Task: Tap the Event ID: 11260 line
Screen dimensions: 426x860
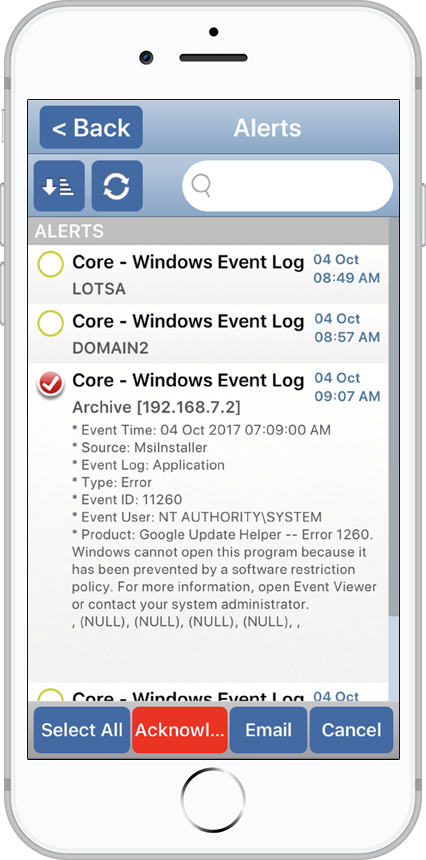Action: pos(127,500)
